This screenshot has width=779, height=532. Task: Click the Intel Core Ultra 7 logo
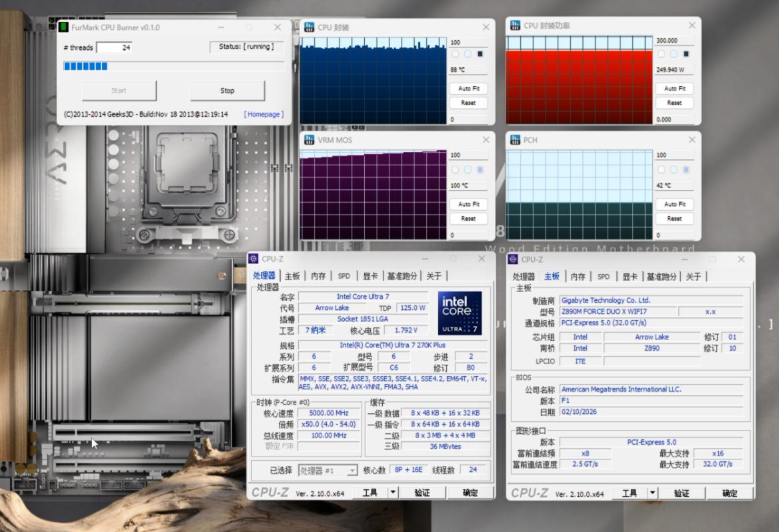coord(460,313)
